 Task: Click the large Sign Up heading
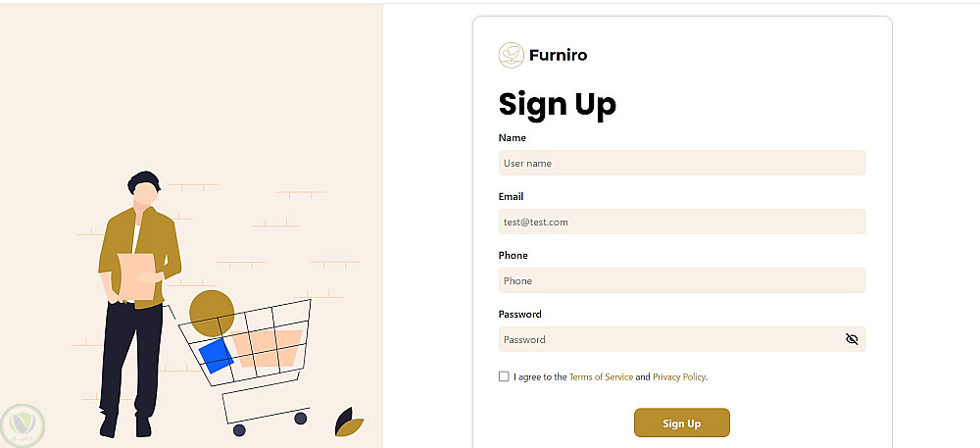(x=557, y=104)
